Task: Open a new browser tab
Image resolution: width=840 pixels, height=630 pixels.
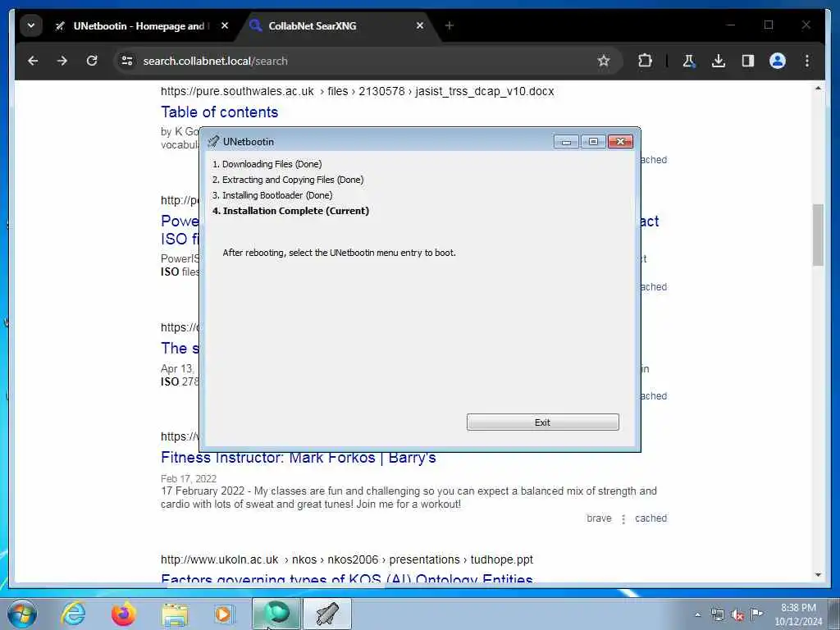Action: point(449,25)
